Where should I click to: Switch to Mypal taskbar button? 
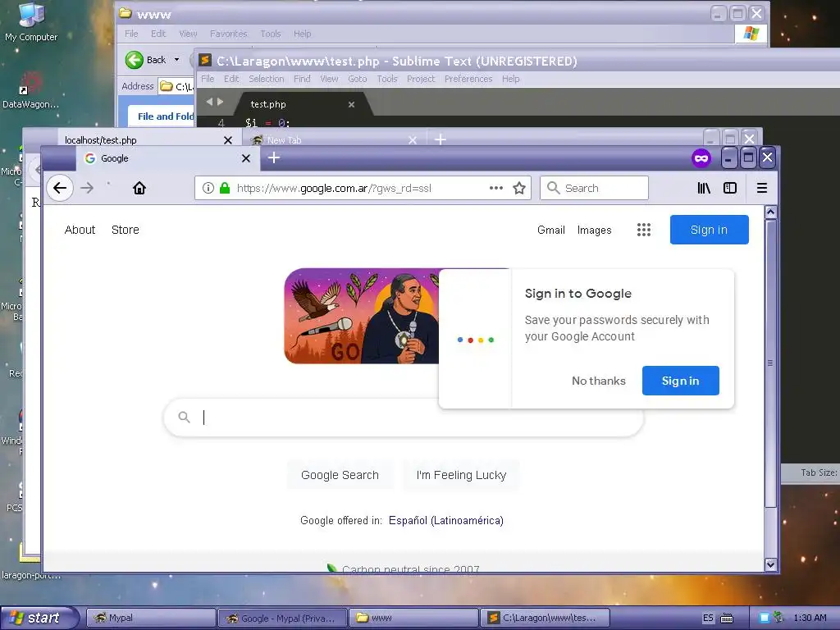click(151, 618)
